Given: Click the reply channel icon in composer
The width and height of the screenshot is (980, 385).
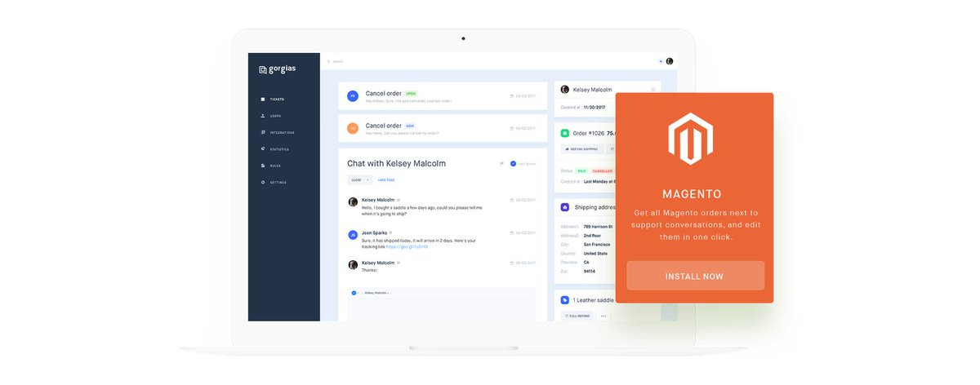Looking at the screenshot, I should [354, 292].
